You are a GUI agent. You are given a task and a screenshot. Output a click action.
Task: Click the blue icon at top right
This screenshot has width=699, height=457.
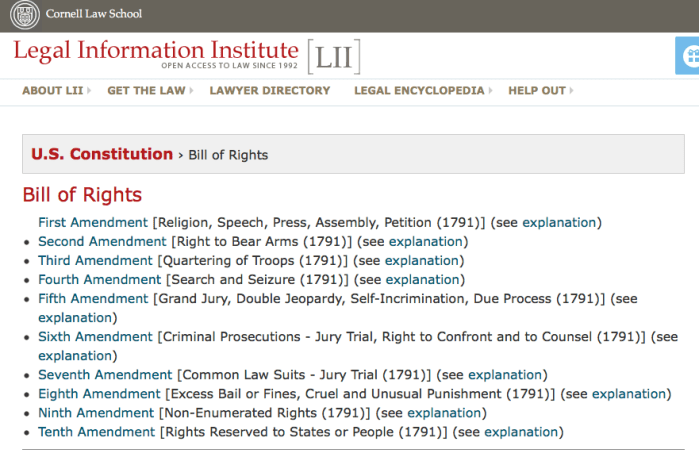688,56
